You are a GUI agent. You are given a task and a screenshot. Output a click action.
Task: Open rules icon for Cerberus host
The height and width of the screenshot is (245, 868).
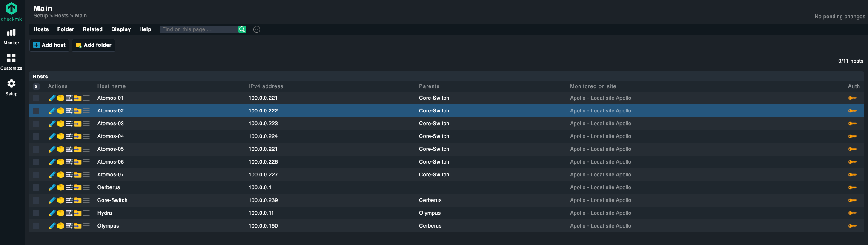click(69, 187)
